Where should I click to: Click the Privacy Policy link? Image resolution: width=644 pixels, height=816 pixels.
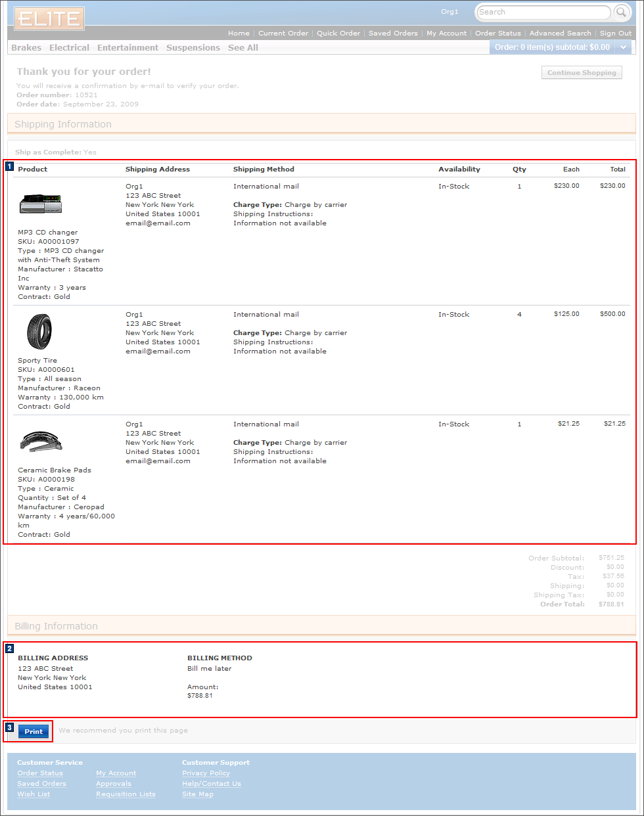point(206,773)
